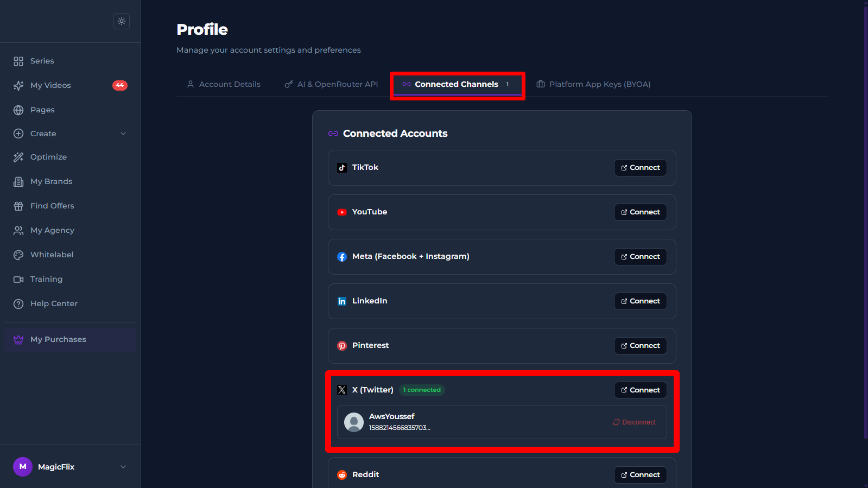This screenshot has width=868, height=488.
Task: Click the 44 badge on My Videos
Action: [x=120, y=85]
